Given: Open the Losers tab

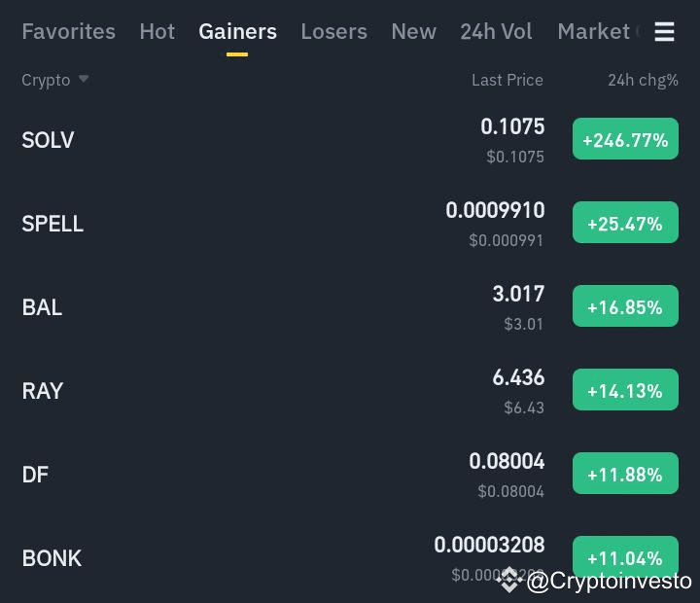Looking at the screenshot, I should [x=333, y=31].
